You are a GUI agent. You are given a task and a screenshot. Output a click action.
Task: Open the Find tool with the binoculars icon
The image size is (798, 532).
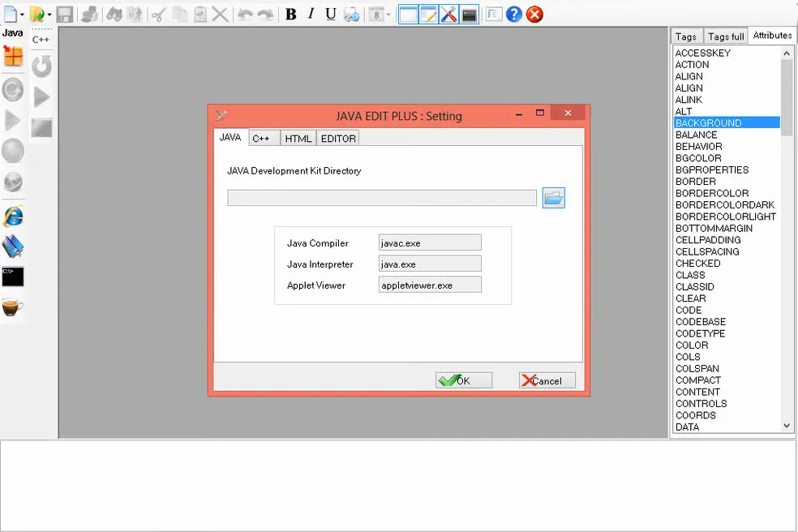114,14
